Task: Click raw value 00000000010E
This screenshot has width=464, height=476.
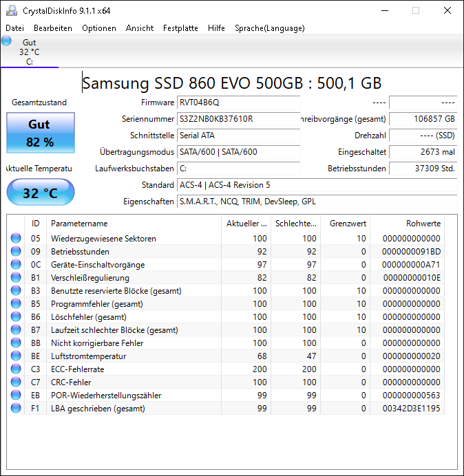Action: click(412, 278)
